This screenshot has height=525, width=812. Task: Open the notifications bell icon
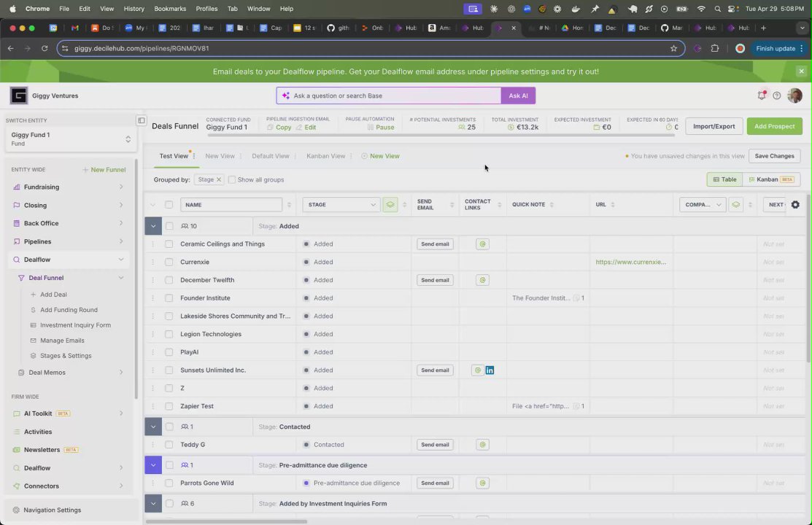coord(761,96)
